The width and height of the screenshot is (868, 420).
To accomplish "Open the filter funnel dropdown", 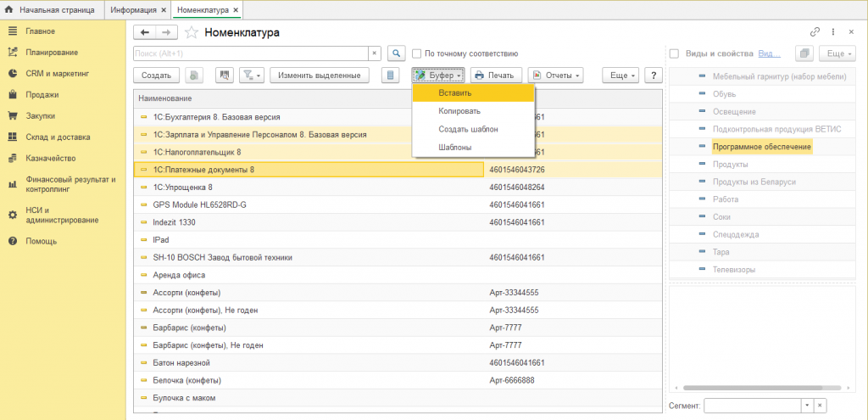I will click(252, 76).
